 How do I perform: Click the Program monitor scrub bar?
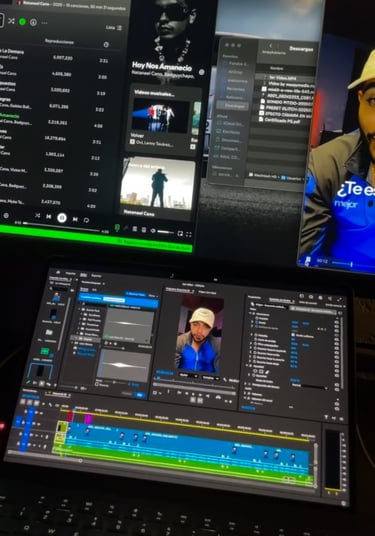coord(195,385)
